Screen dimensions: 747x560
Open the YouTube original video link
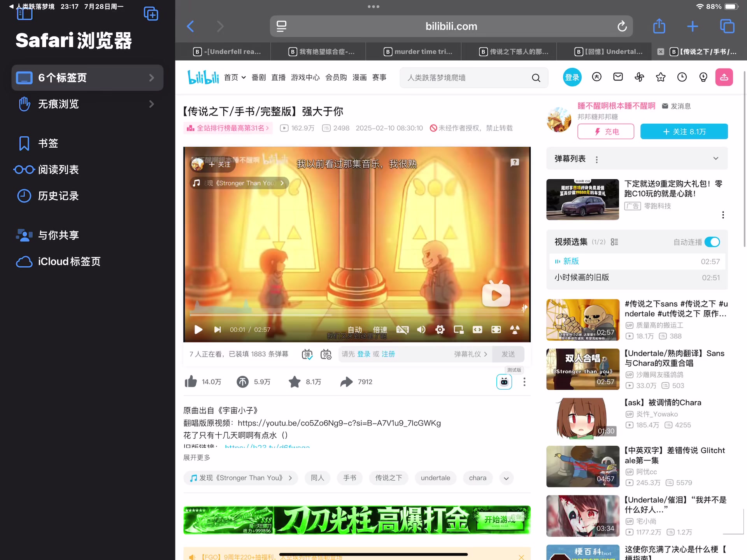click(x=339, y=423)
